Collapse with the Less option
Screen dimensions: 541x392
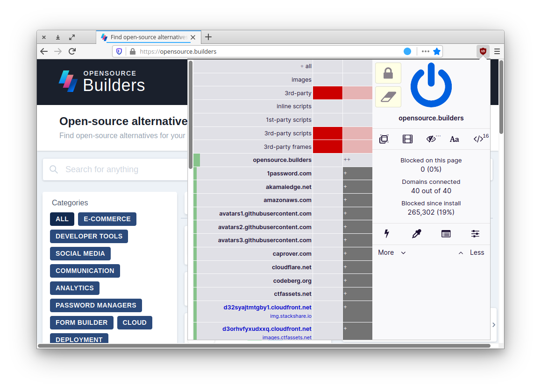point(471,252)
